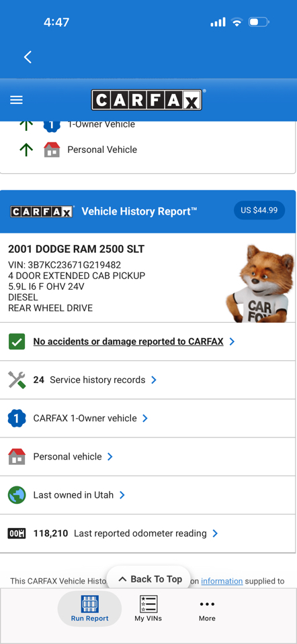Tap the back arrow icon
This screenshot has height=644, width=297.
pos(28,57)
